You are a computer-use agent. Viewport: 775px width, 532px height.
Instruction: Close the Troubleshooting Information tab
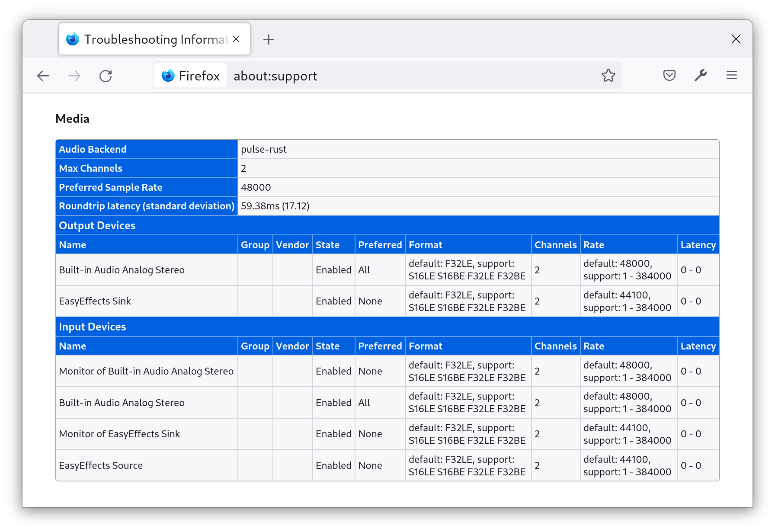pos(236,39)
